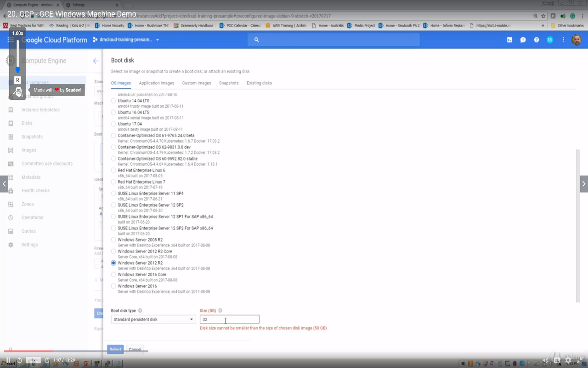Select Container-Optimized OS 60-9592.82.0 stable
Image resolution: width=588 pixels, height=368 pixels.
pyautogui.click(x=113, y=159)
